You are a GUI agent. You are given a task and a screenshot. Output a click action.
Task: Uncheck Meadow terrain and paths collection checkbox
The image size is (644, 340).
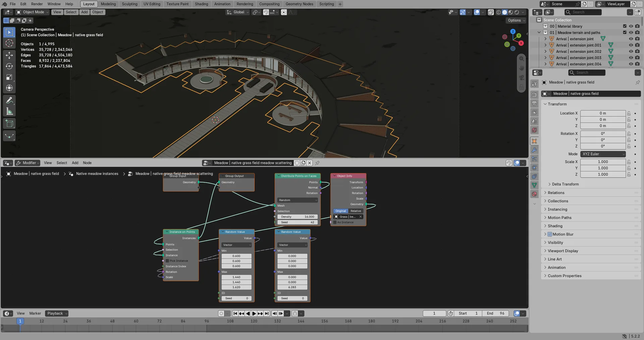coord(625,33)
